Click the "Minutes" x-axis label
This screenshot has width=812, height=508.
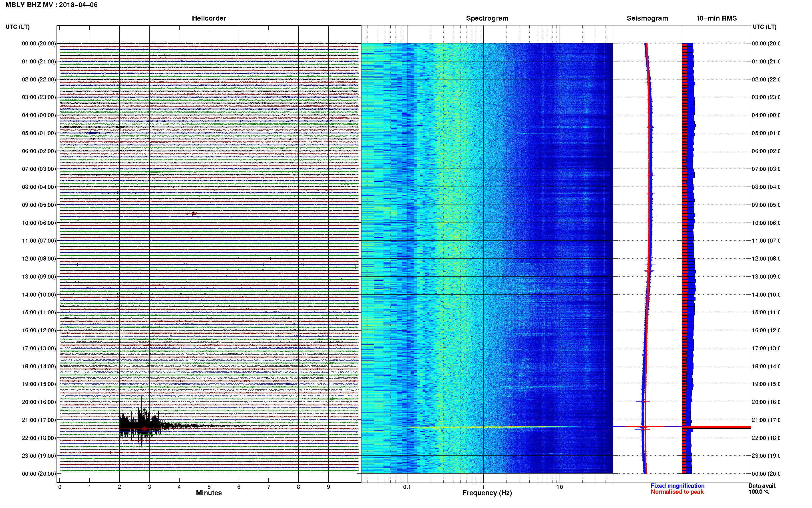[x=209, y=493]
